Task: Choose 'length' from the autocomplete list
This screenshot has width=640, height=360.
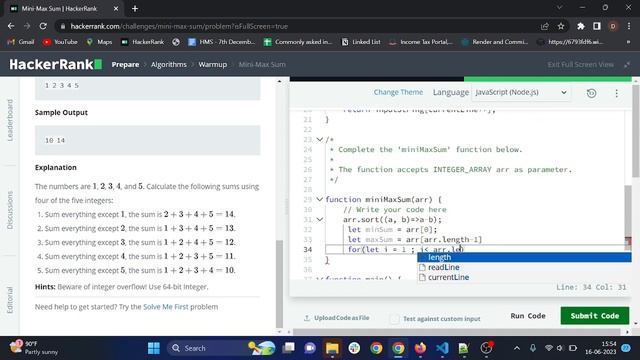Action: (x=524, y=257)
